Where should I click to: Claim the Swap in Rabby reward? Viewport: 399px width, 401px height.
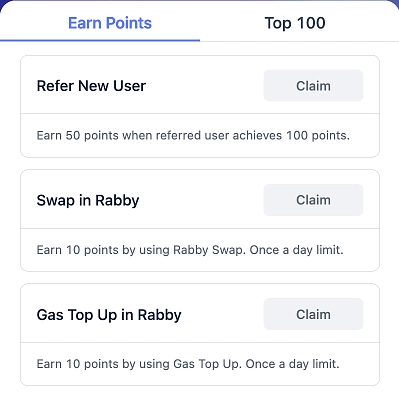[313, 200]
